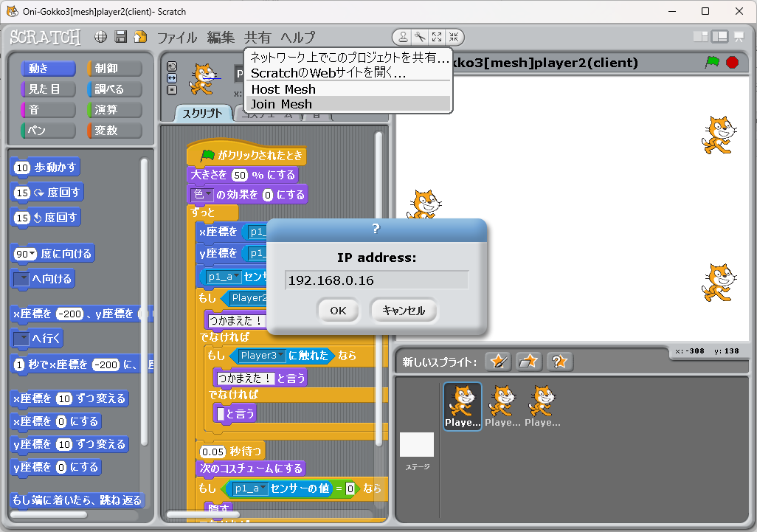
Task: Select the Duplicate stamp tool
Action: pos(403,37)
